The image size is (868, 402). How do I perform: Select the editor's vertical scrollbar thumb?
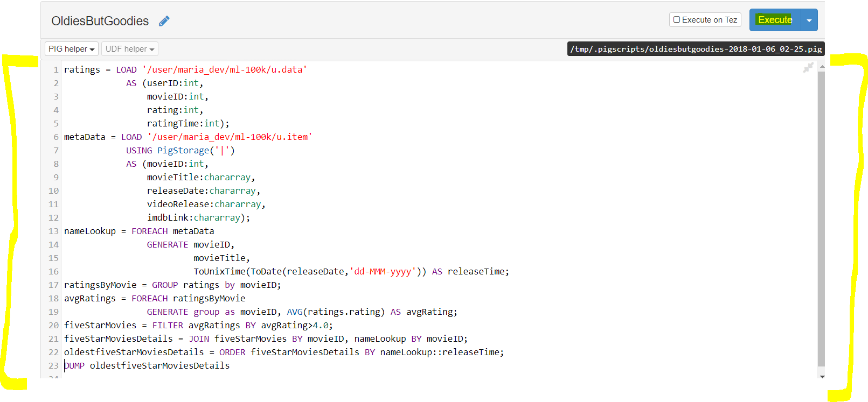click(822, 218)
